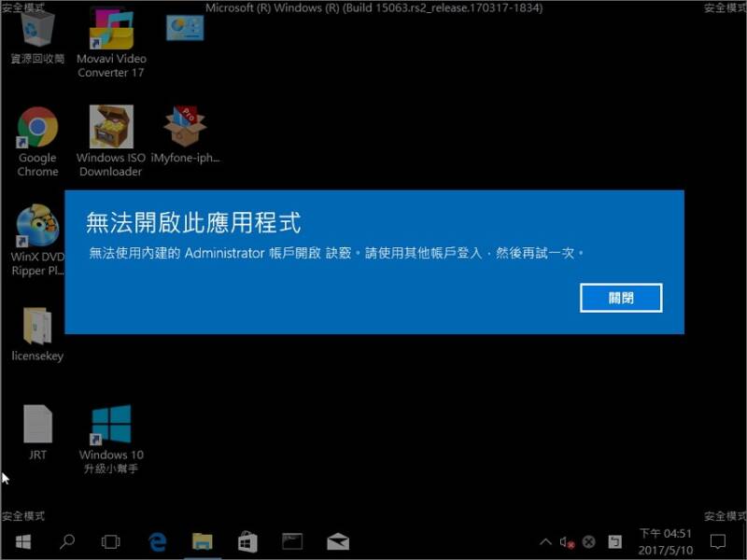
Task: Open the Action Center notifications icon
Action: click(x=717, y=542)
